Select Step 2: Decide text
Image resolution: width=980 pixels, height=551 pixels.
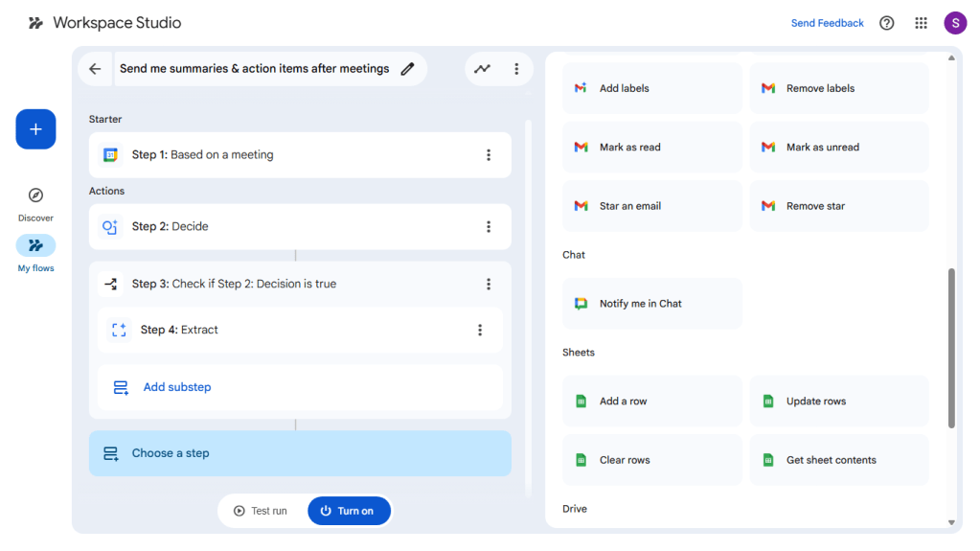[x=170, y=226]
